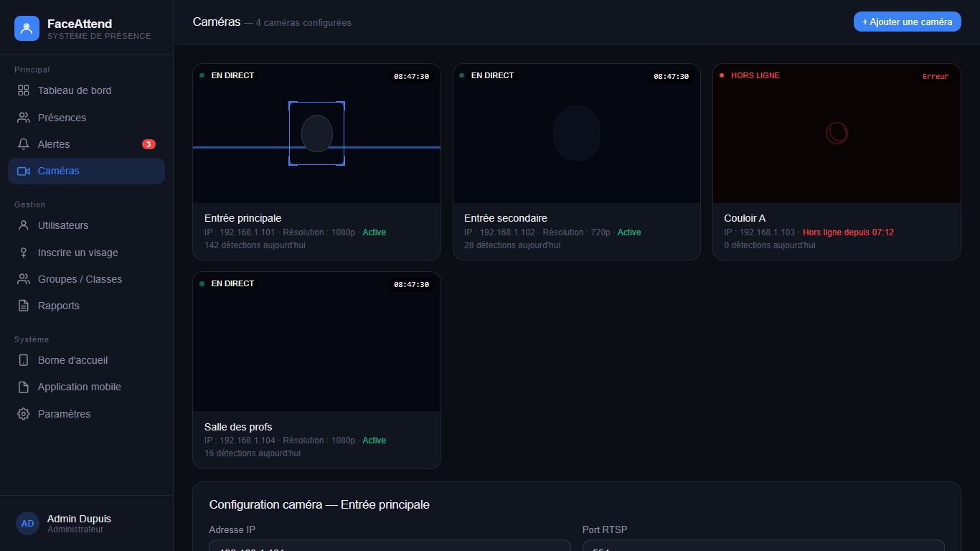The image size is (980, 551).
Task: Select Utilisateurs in the sidebar
Action: (x=86, y=225)
